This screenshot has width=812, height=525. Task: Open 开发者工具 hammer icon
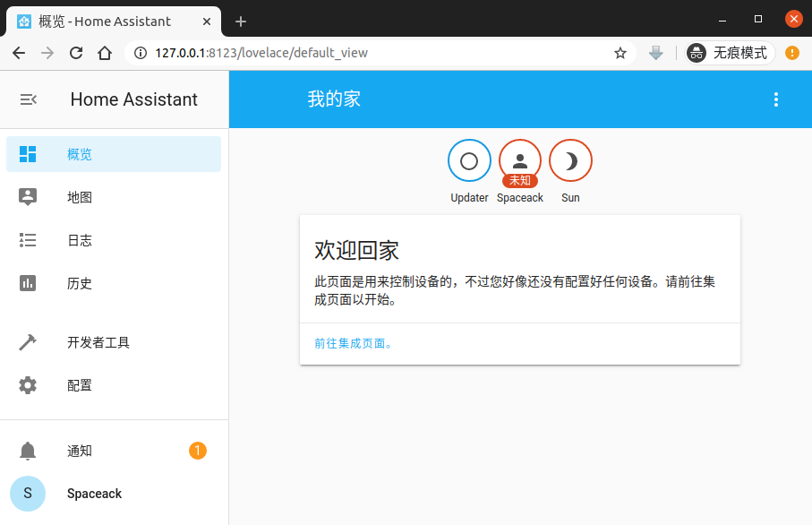pyautogui.click(x=28, y=342)
